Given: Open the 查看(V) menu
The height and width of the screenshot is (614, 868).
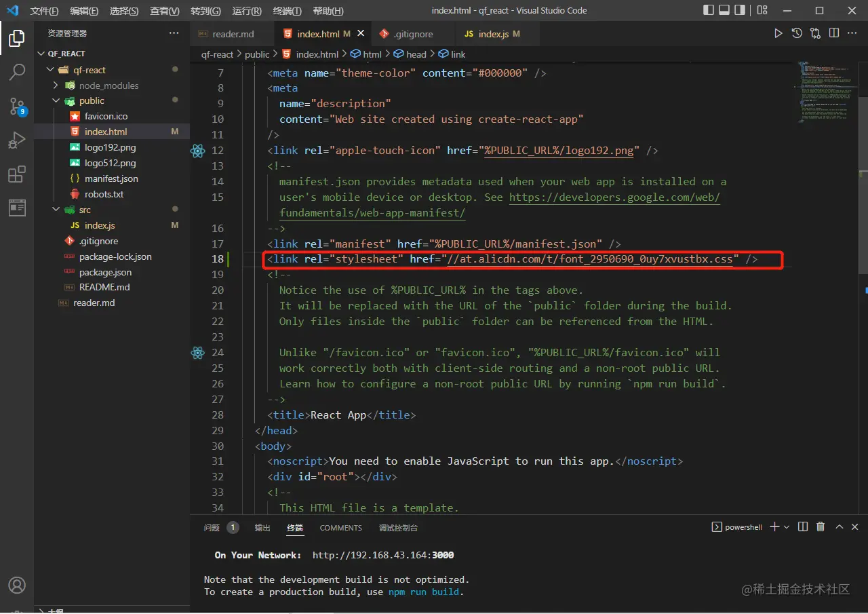Looking at the screenshot, I should click(x=164, y=11).
